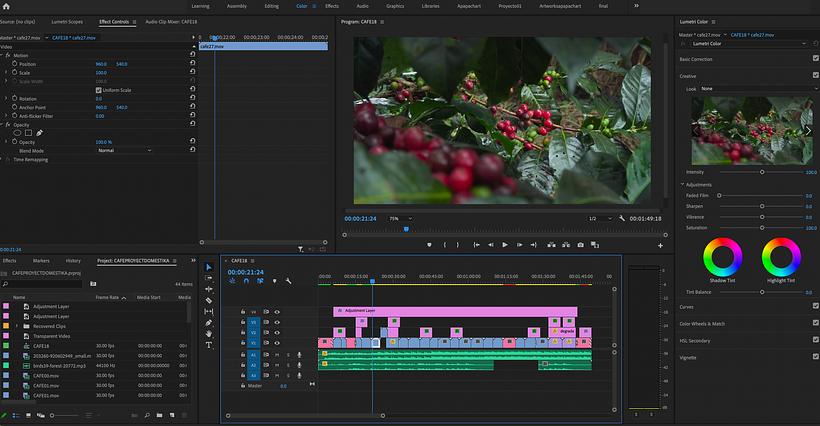Image resolution: width=820 pixels, height=426 pixels.
Task: Disable the Curves section checkbox
Action: 815,307
